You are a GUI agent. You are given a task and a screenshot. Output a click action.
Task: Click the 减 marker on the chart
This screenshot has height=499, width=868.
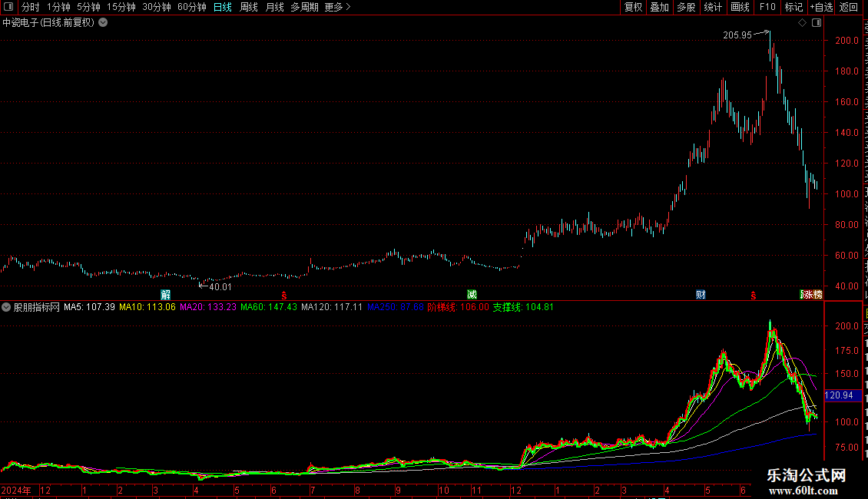coord(472,294)
